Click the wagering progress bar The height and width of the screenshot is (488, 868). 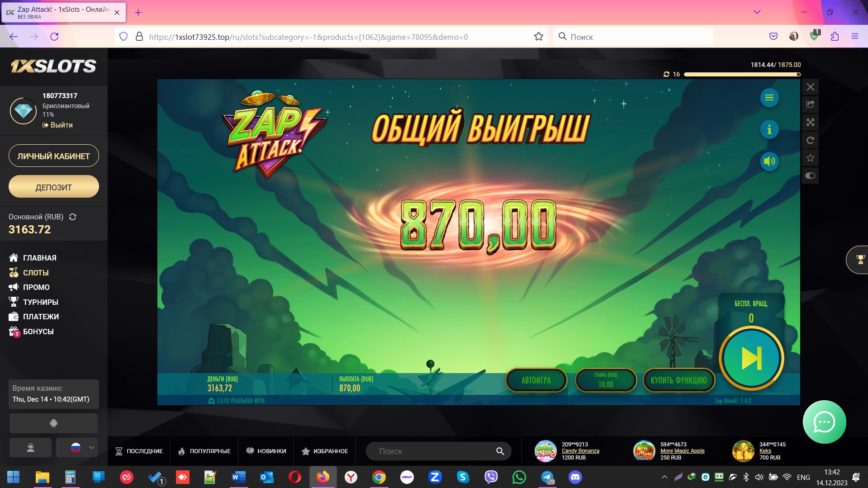(742, 74)
